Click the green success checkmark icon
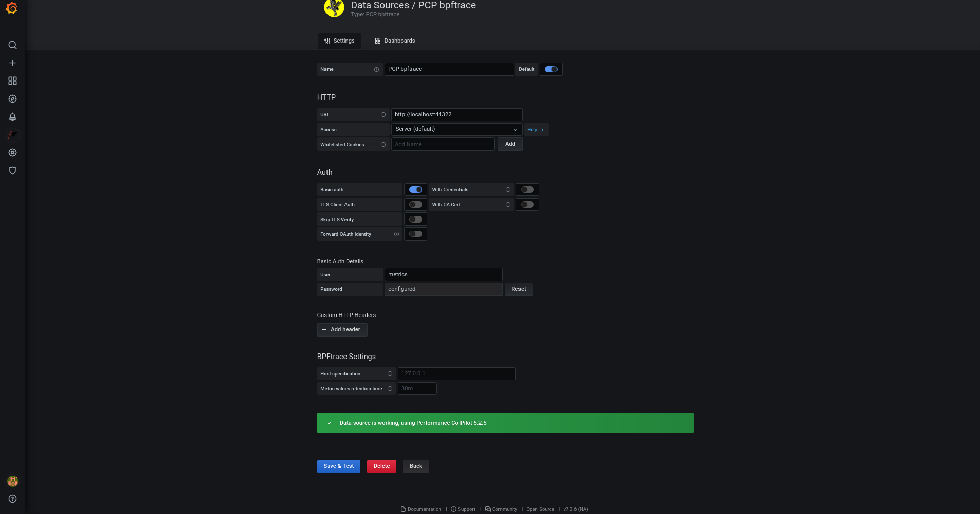The height and width of the screenshot is (514, 980). click(329, 423)
